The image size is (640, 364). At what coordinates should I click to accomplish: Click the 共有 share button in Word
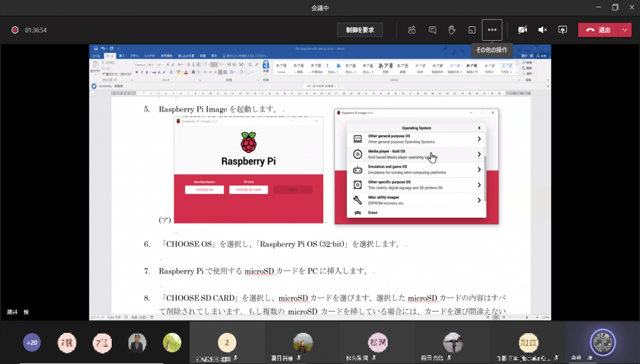542,56
